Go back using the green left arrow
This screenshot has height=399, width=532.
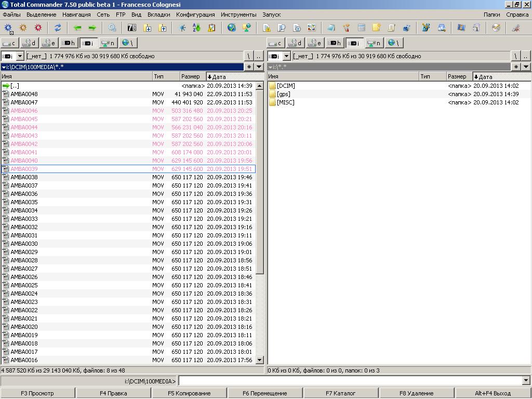[77, 28]
